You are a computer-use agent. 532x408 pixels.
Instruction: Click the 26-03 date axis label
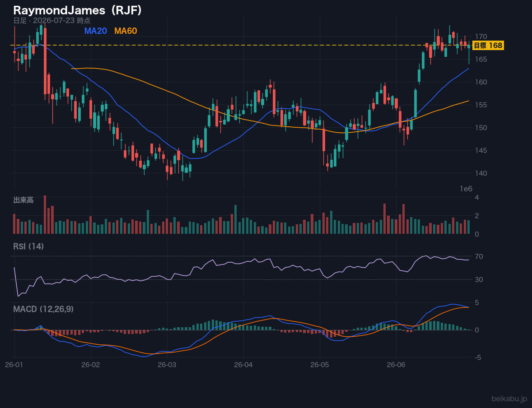(x=167, y=365)
